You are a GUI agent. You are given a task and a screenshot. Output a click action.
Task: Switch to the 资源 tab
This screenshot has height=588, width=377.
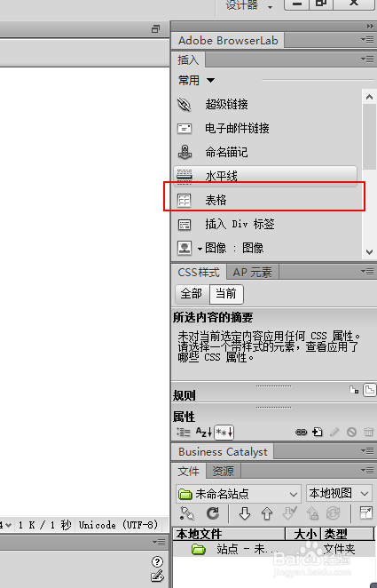224,471
